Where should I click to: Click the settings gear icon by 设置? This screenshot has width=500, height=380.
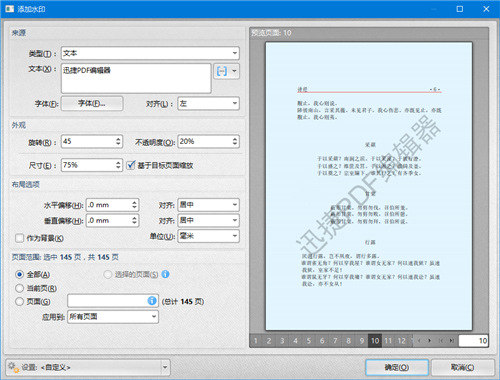[13, 367]
